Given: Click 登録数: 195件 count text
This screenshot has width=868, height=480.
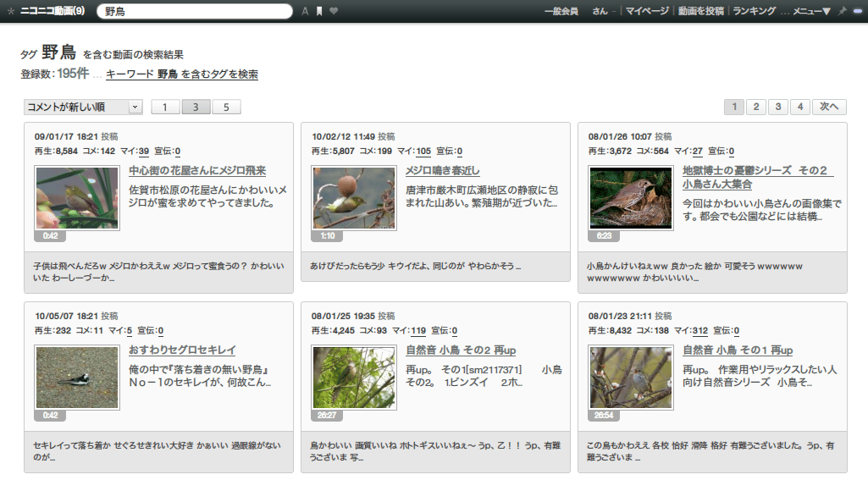Looking at the screenshot, I should pos(55,74).
